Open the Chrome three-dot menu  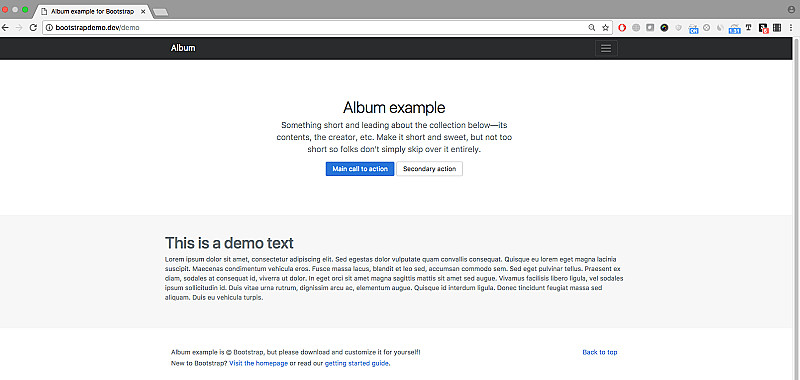click(x=791, y=28)
